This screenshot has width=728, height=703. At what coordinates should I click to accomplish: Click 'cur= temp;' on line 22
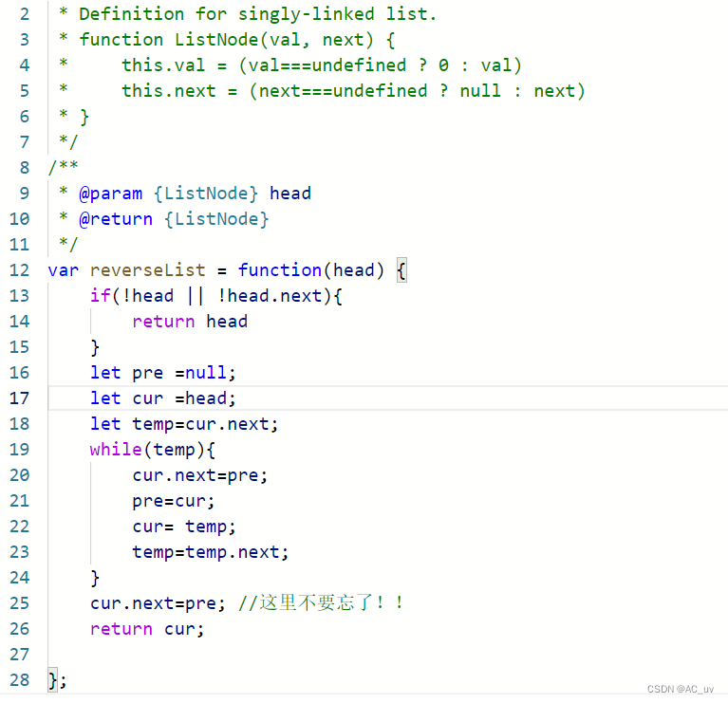[x=184, y=527]
